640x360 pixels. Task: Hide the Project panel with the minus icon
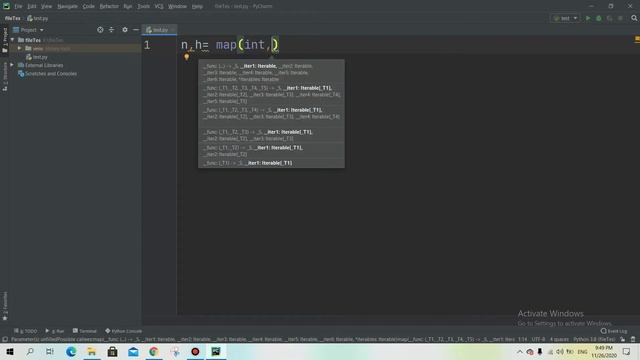pos(136,30)
